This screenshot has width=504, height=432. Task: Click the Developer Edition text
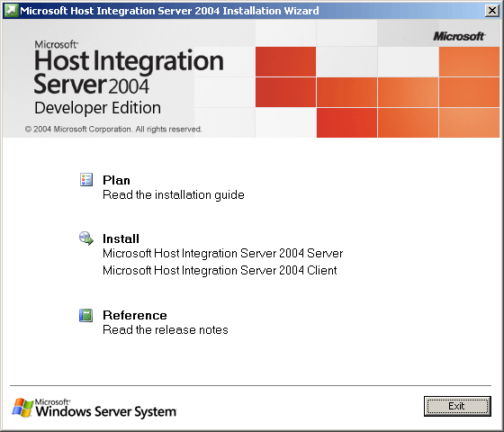(x=98, y=108)
